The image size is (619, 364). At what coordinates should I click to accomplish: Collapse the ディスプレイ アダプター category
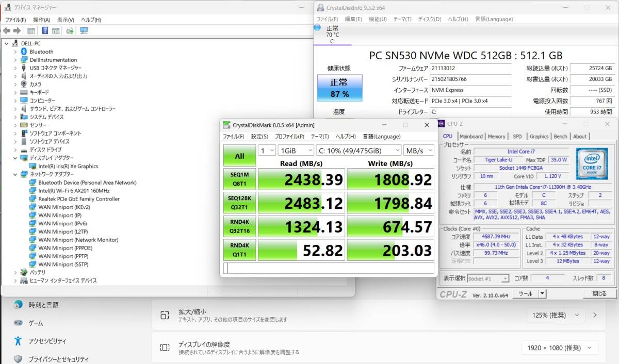point(15,158)
